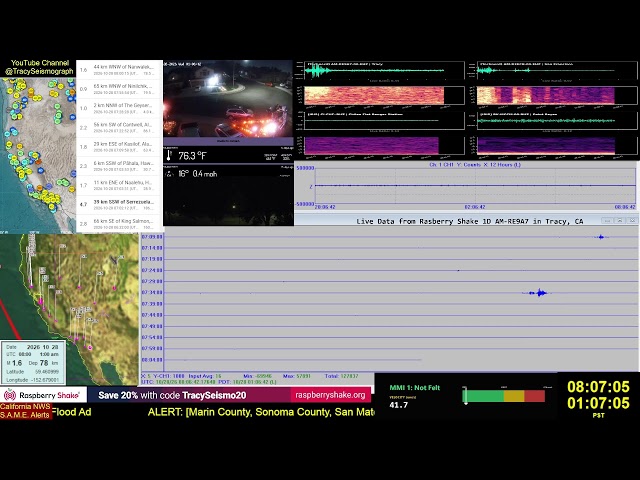
Task: Select the 1.6 magnitude Nanwalek earthquake row
Action: click(x=120, y=69)
